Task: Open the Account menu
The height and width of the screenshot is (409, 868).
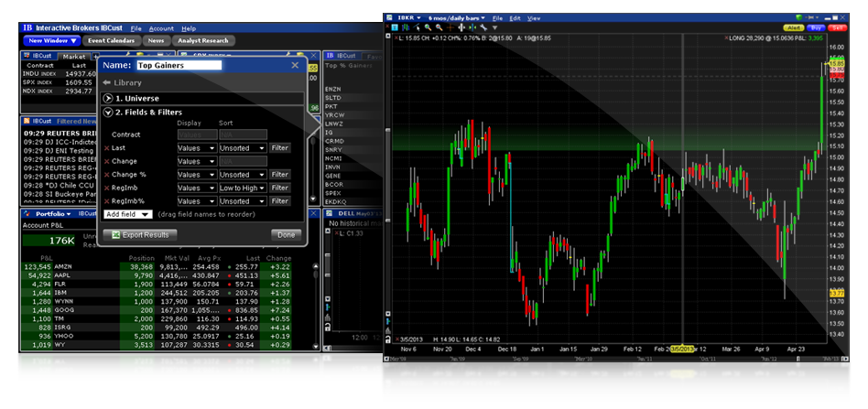Action: pyautogui.click(x=165, y=28)
